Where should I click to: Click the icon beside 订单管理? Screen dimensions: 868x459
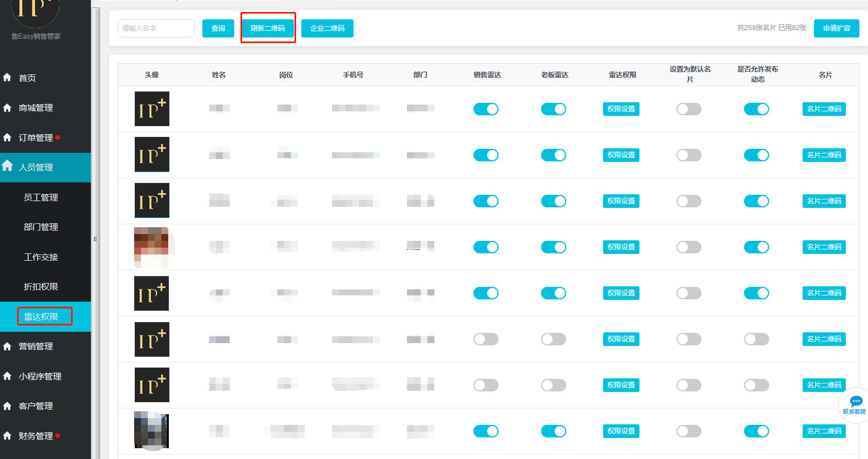coord(7,137)
